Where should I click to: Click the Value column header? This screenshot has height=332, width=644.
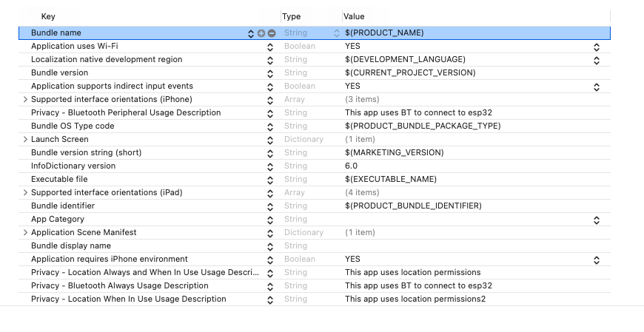coord(355,16)
